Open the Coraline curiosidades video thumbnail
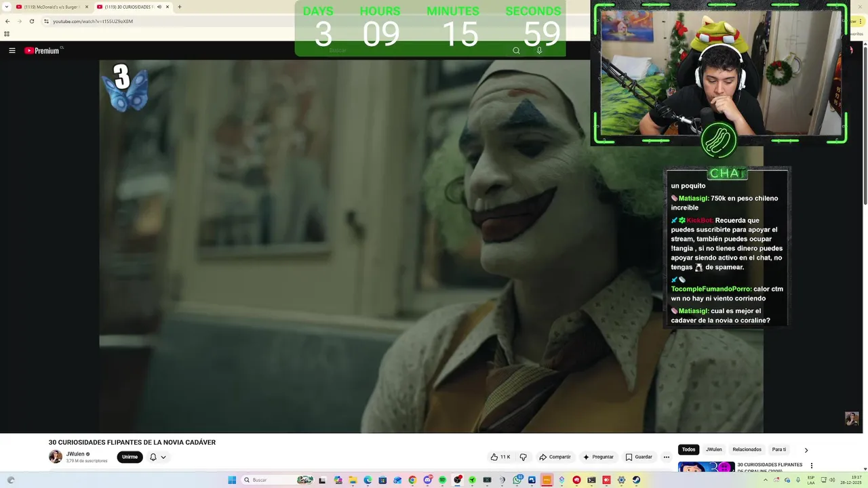The image size is (868, 488). [x=706, y=467]
